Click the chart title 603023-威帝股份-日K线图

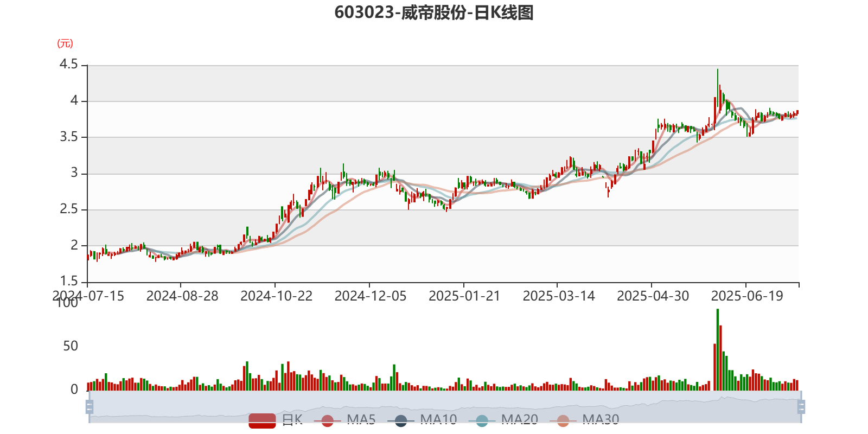point(434,12)
